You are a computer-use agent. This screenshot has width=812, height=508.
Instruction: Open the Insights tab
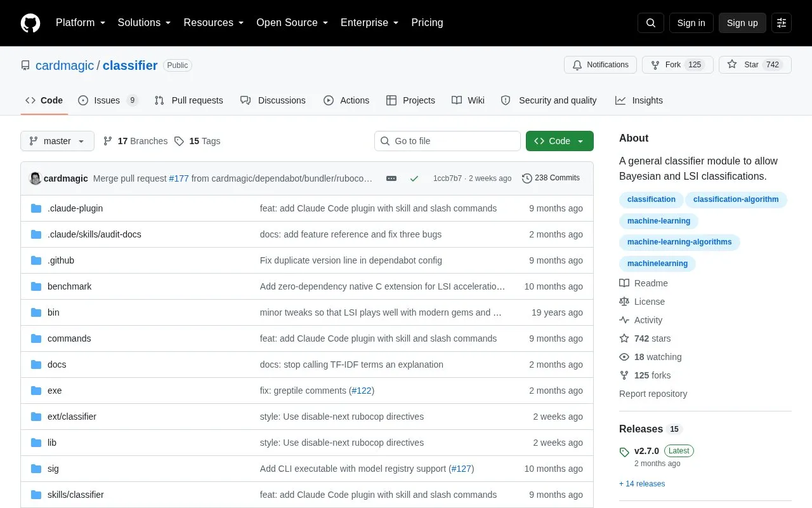click(x=639, y=100)
